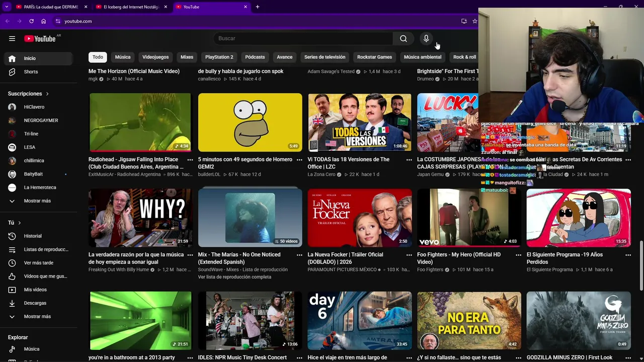Select the Música filter chip
This screenshot has width=644, height=362.
123,57
